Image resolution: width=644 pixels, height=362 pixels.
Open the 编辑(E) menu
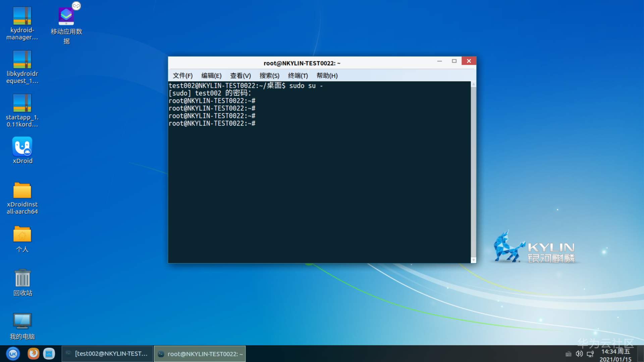(211, 76)
